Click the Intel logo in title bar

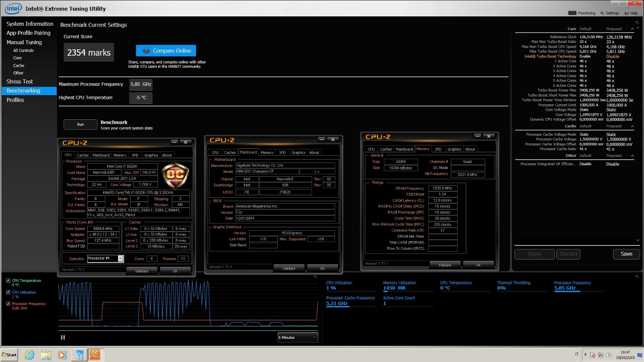(13, 9)
